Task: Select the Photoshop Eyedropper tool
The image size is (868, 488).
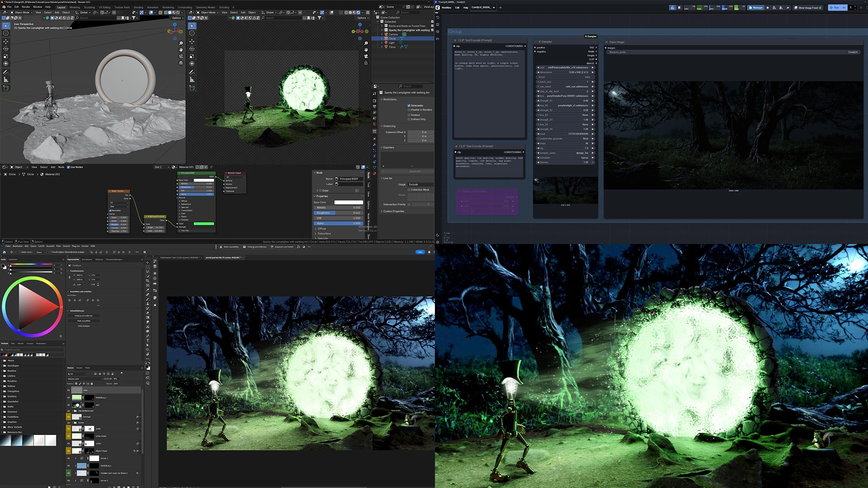Action: pyautogui.click(x=147, y=290)
